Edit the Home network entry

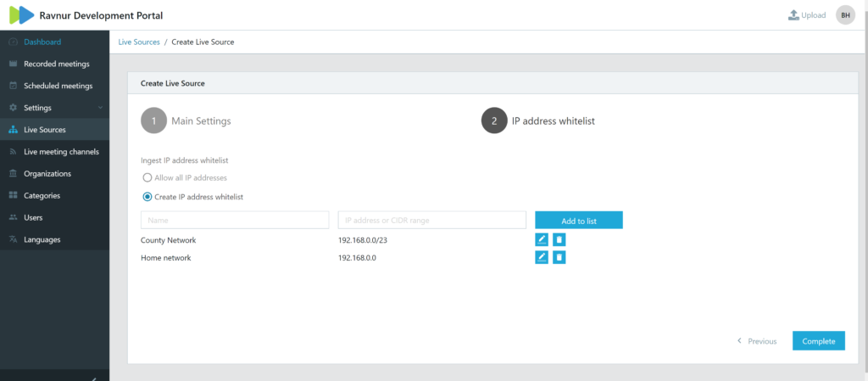pos(542,258)
